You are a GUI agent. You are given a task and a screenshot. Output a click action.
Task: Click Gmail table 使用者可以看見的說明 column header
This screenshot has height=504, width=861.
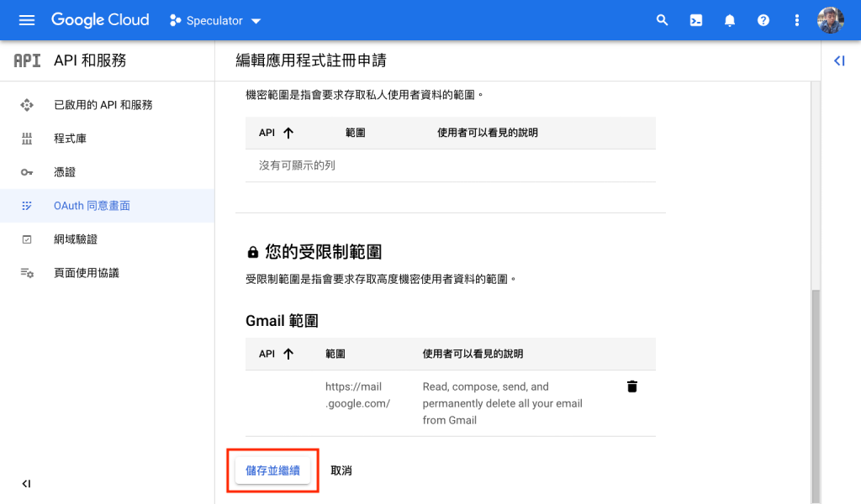[473, 354]
